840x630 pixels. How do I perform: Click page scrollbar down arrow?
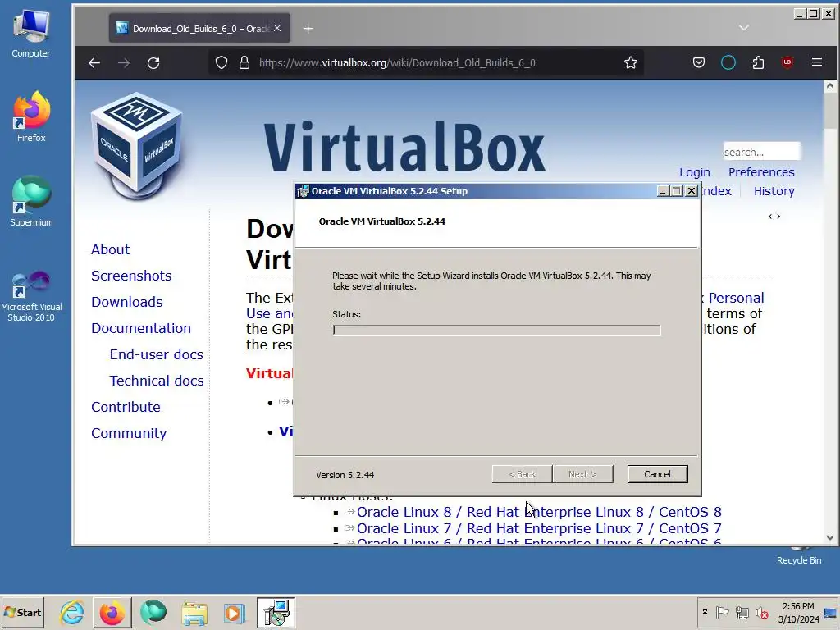(830, 537)
